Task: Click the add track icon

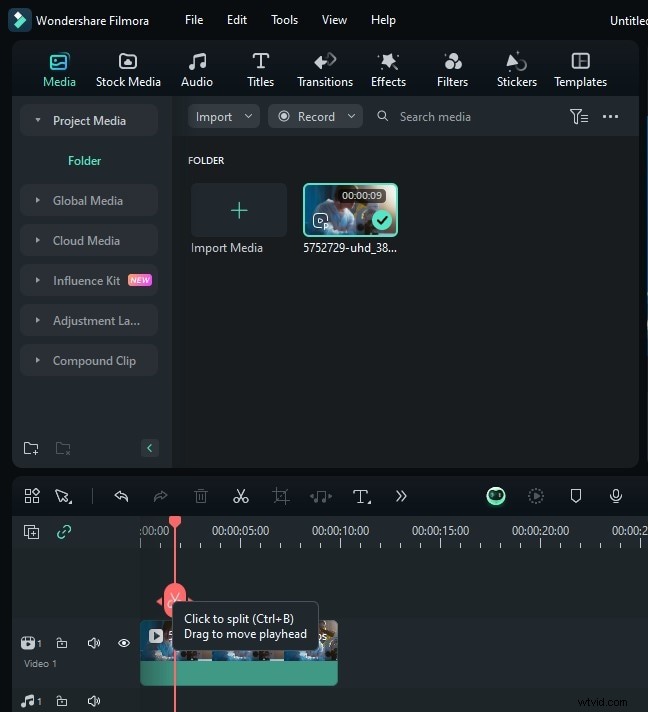Action: [31, 532]
